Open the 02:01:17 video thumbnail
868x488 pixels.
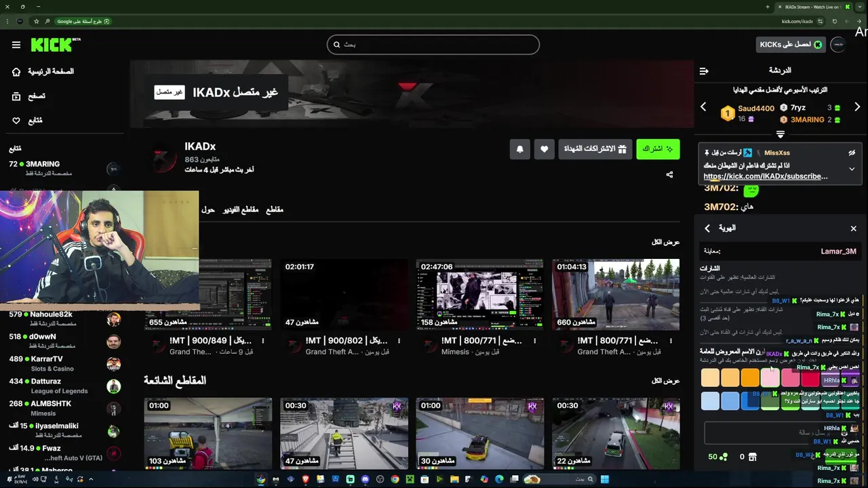coord(344,295)
